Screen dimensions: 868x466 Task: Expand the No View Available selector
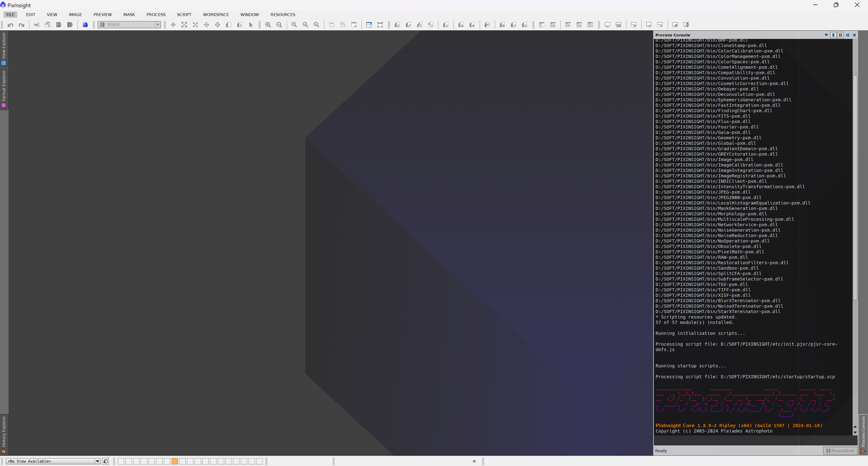click(x=97, y=461)
